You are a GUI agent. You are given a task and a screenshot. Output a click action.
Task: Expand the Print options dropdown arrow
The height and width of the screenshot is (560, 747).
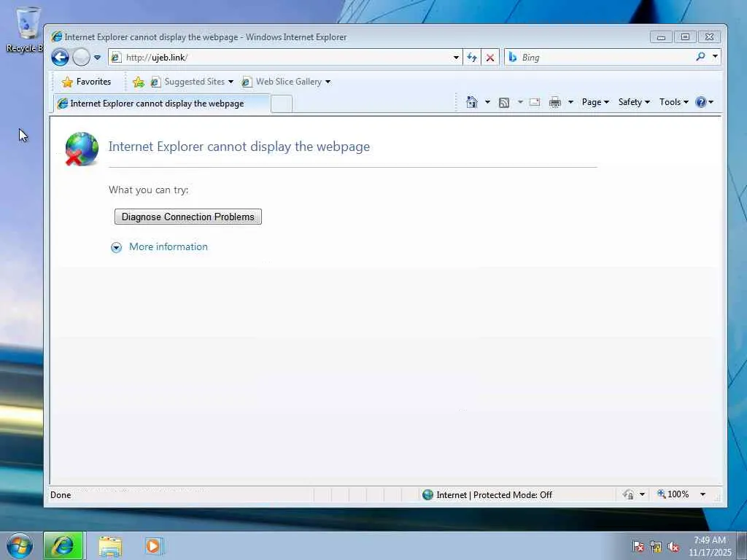(570, 102)
